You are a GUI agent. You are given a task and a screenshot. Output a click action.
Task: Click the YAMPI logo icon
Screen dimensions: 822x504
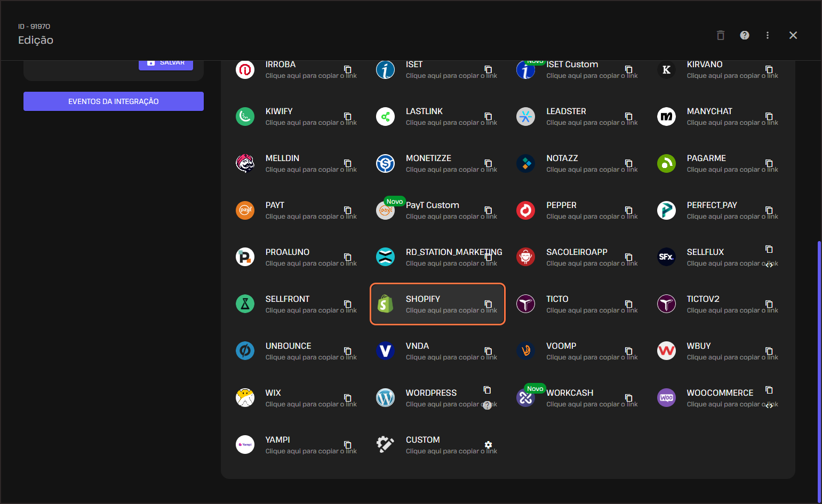pyautogui.click(x=245, y=445)
